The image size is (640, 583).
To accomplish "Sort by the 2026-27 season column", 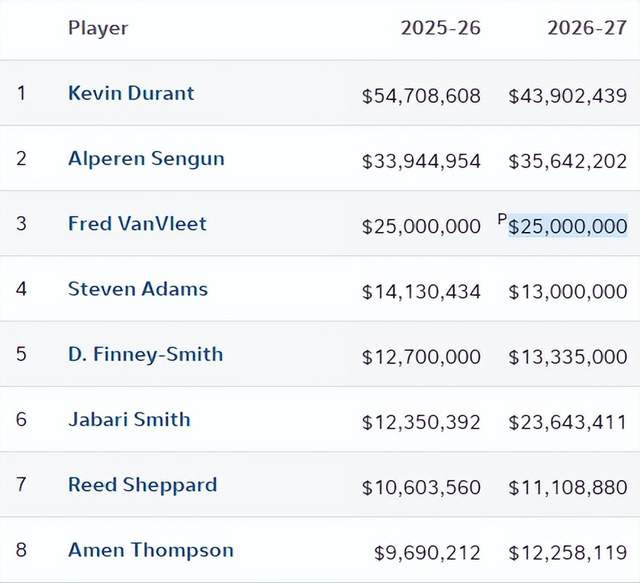I will [x=587, y=28].
